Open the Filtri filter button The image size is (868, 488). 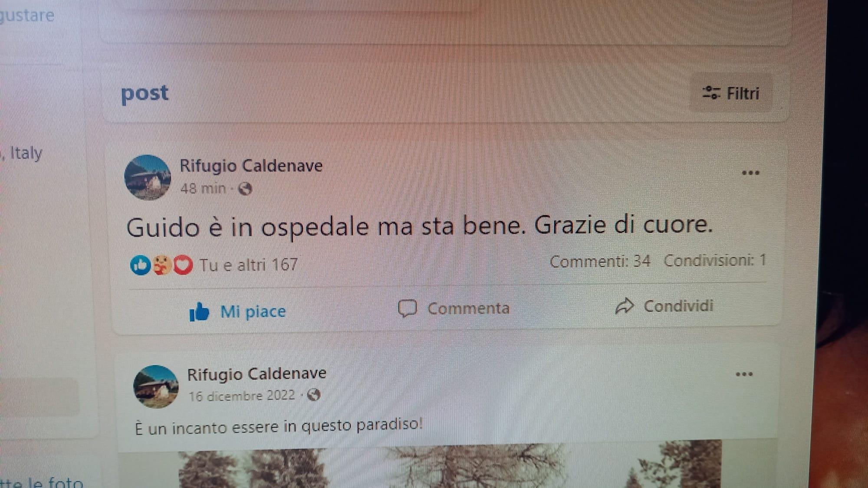tap(731, 93)
